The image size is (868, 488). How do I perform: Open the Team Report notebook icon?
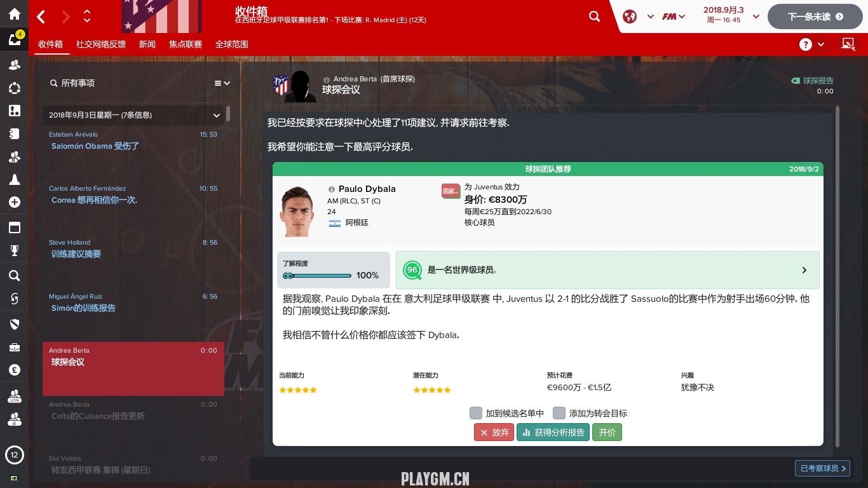pyautogui.click(x=14, y=133)
